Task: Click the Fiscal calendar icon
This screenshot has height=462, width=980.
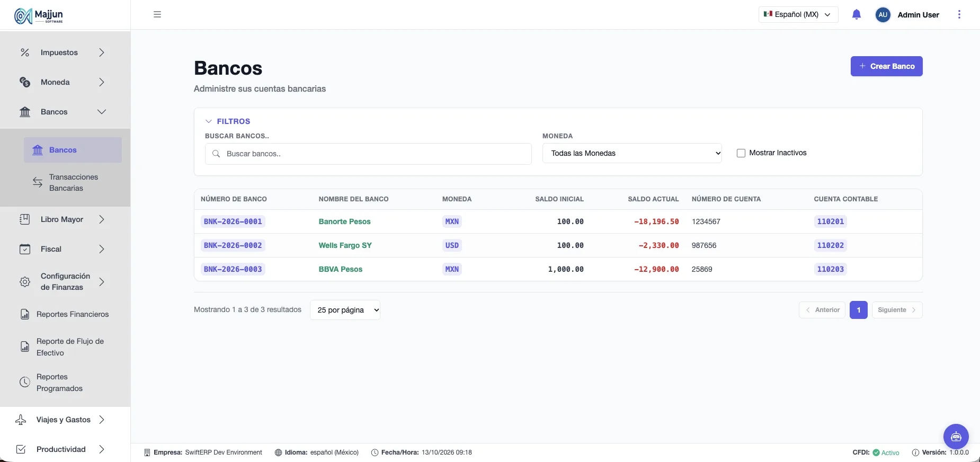Action: (x=25, y=249)
